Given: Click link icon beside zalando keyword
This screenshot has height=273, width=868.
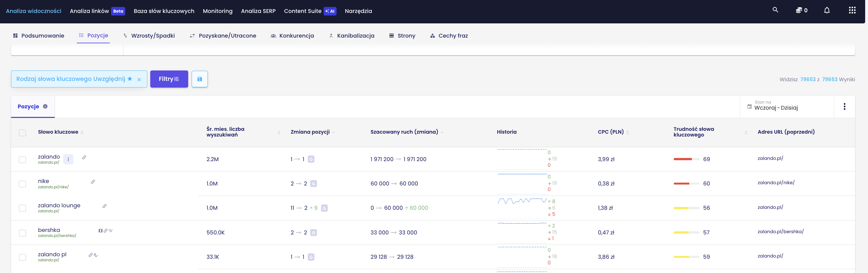Looking at the screenshot, I should click(84, 157).
